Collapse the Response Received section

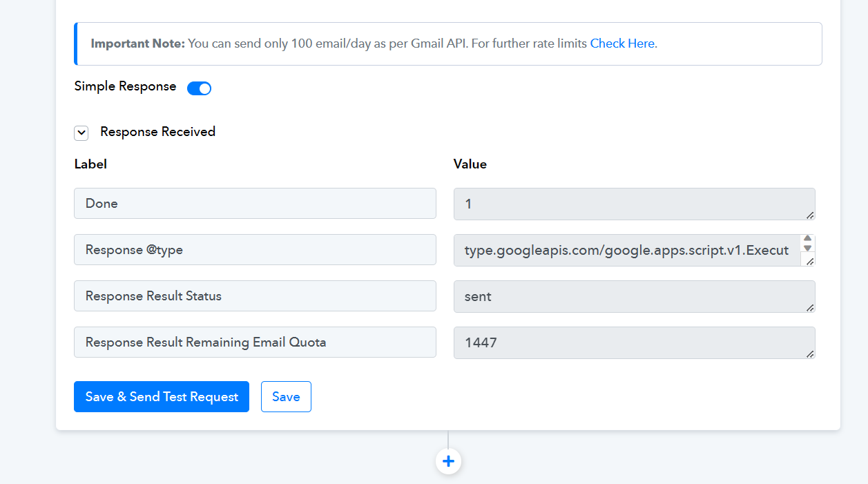pos(81,133)
